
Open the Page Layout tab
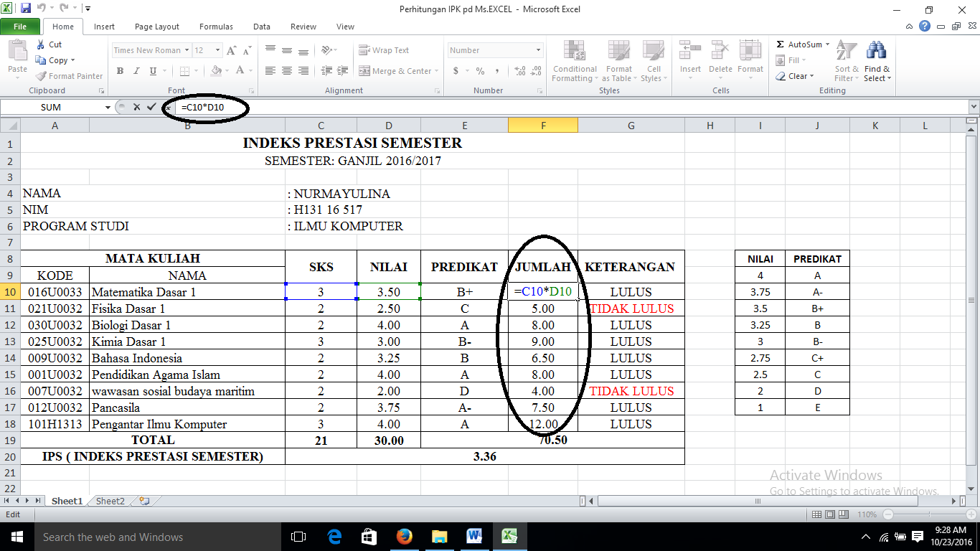(156, 26)
